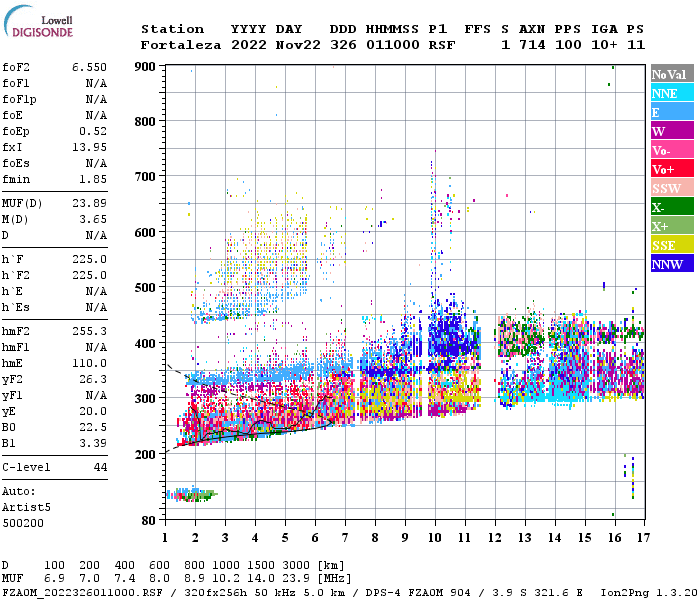Screen dimensions: 700x600
Task: Click the MUF 6.9 value for 100 km
Action: 54,578
